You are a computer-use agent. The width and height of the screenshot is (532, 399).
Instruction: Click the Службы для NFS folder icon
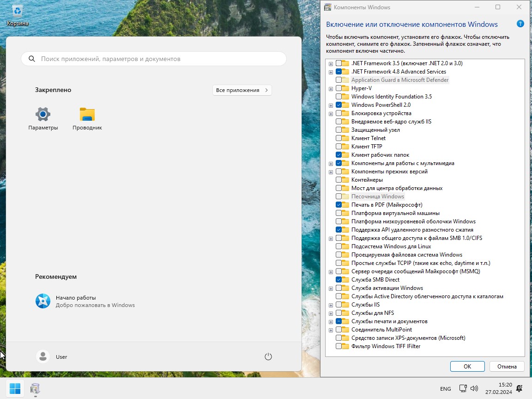[345, 313]
